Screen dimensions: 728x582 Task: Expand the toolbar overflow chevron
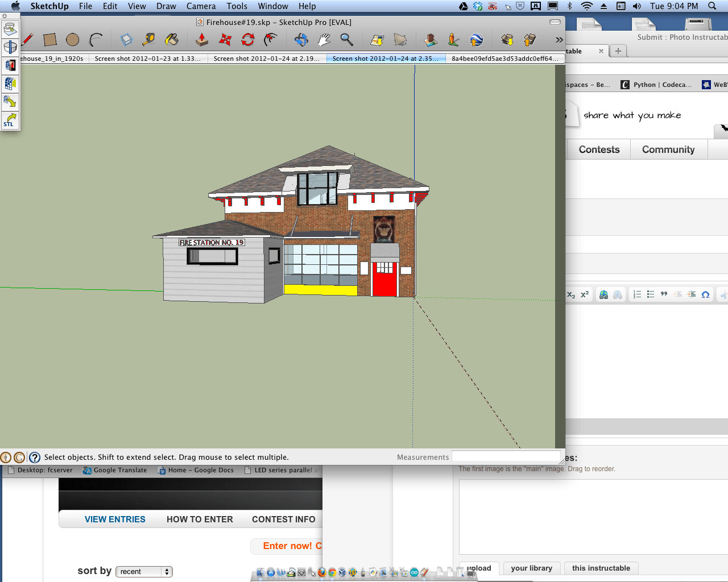[559, 40]
